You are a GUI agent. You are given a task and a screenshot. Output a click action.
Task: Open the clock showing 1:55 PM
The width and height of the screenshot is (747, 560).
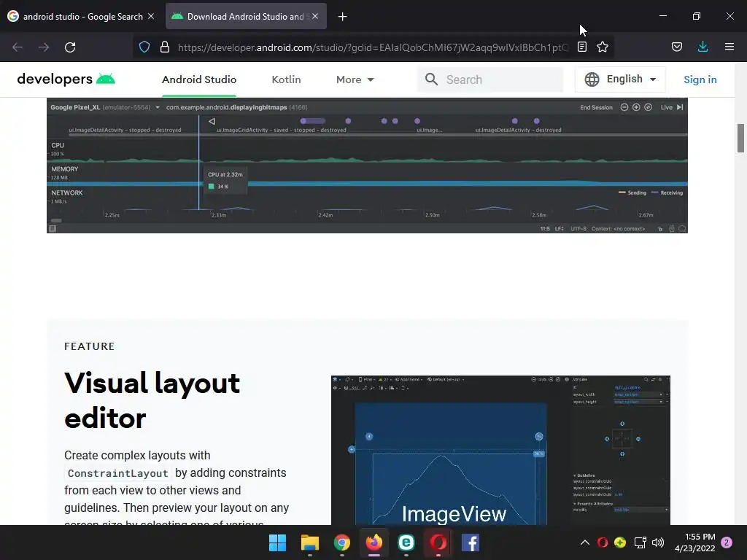(695, 542)
